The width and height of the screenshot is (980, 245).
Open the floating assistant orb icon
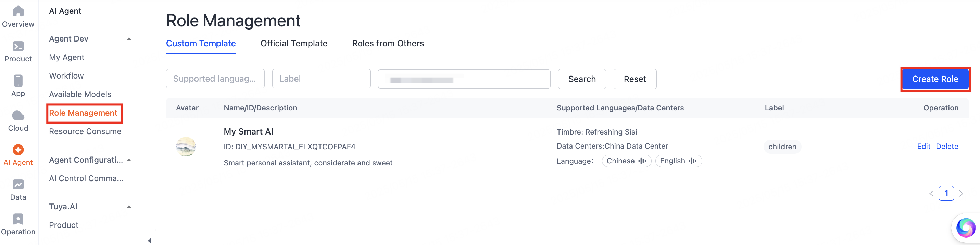pos(966,227)
